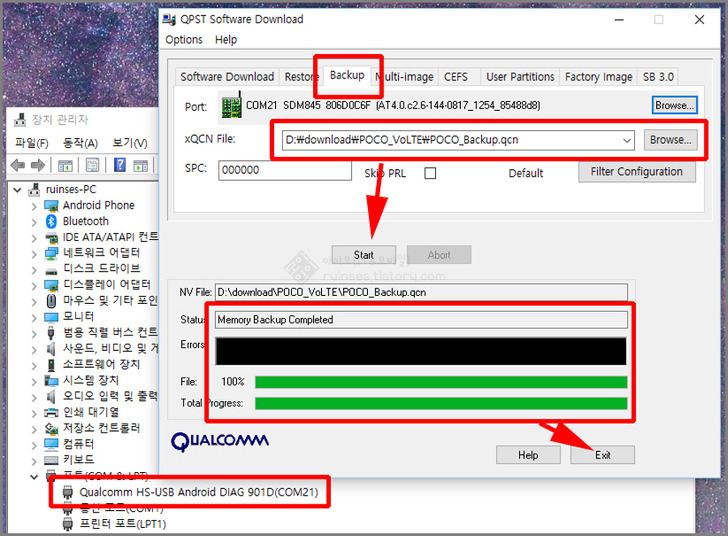Expand the IDE ATA/ATAPI node
This screenshot has height=536, width=728.
click(34, 238)
